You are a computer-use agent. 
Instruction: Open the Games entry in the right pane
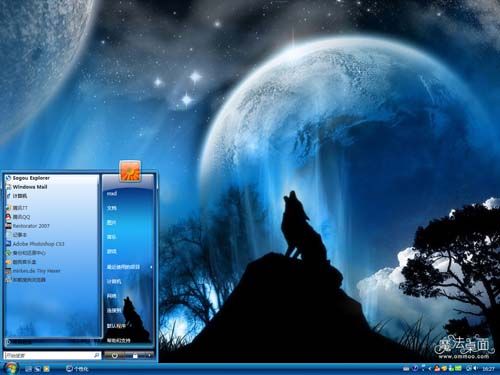coord(112,252)
